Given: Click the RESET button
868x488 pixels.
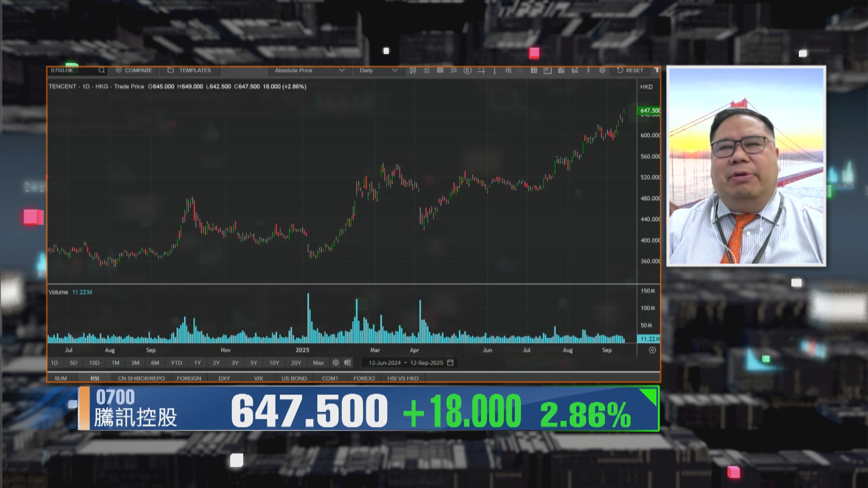Looking at the screenshot, I should [630, 70].
